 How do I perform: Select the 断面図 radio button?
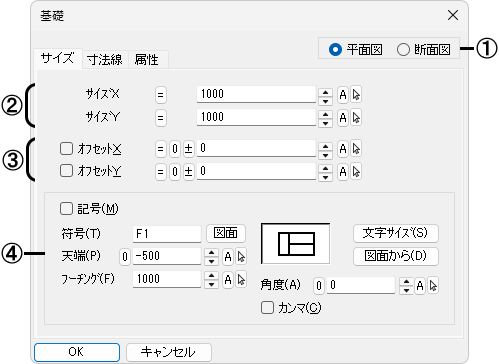(x=403, y=50)
